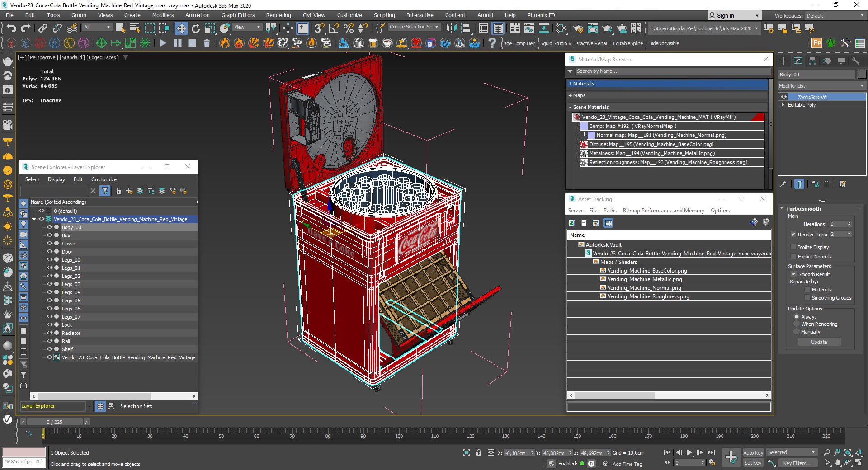Click the Asset Tracking horizontal scrollbar
Screen dimensions: 868x470
pos(669,395)
